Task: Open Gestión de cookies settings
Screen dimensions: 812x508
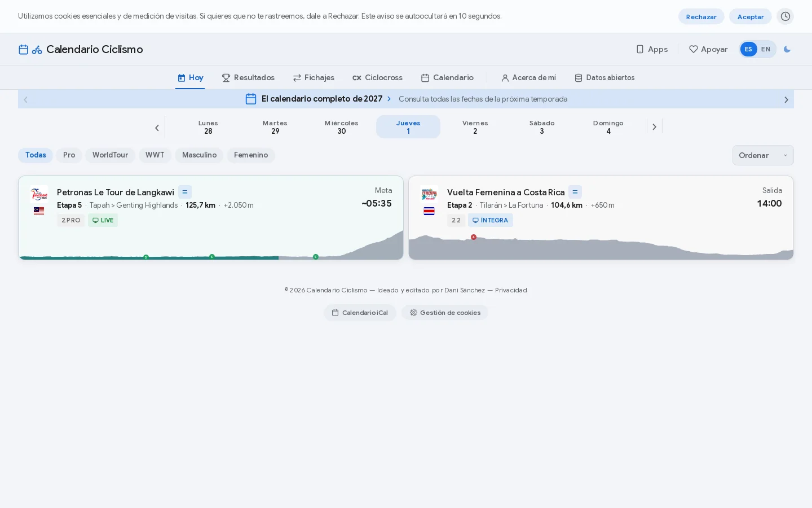Action: pyautogui.click(x=445, y=313)
